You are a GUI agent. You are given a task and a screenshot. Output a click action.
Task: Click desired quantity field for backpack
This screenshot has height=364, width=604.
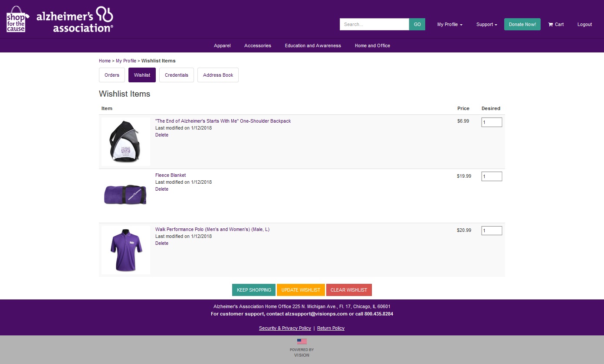pos(491,123)
